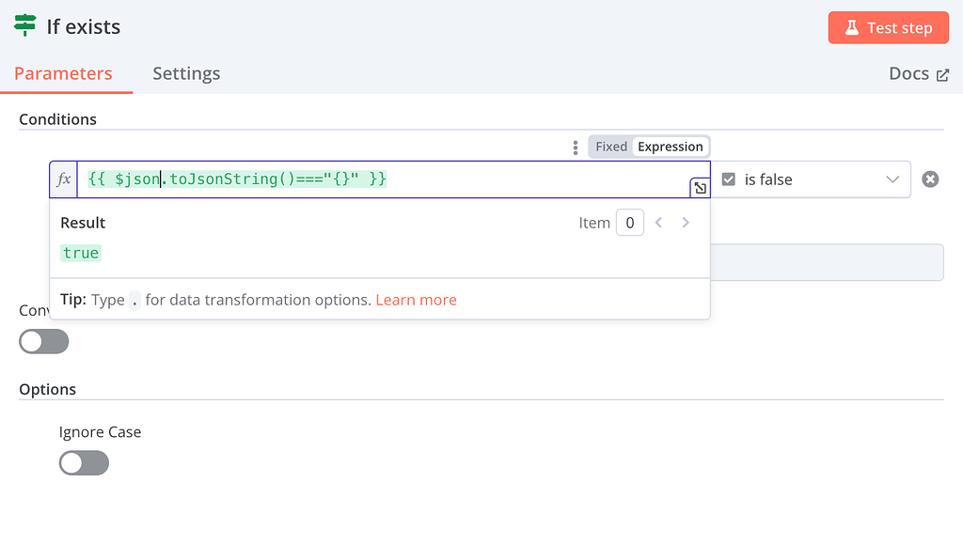Open the Learn more link
The image size is (963, 560).
pyautogui.click(x=416, y=300)
